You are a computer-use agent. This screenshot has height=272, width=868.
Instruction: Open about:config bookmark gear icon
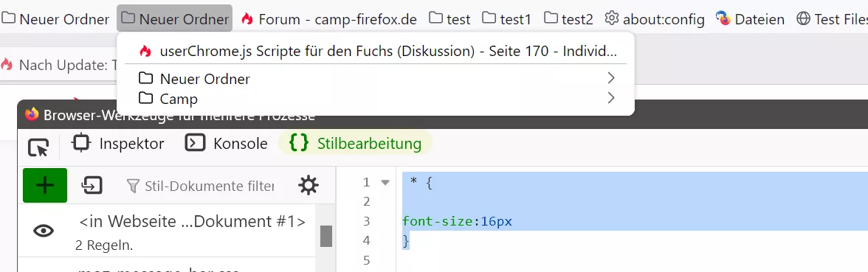tap(611, 19)
